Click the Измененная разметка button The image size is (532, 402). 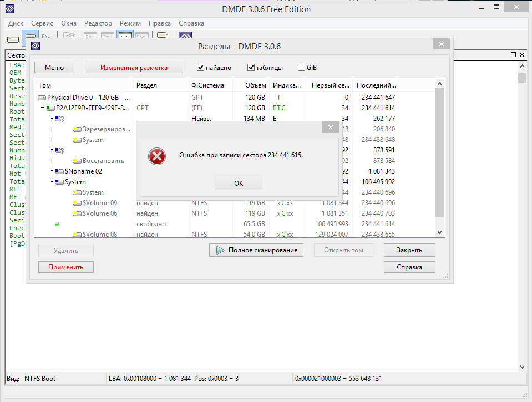pos(134,68)
